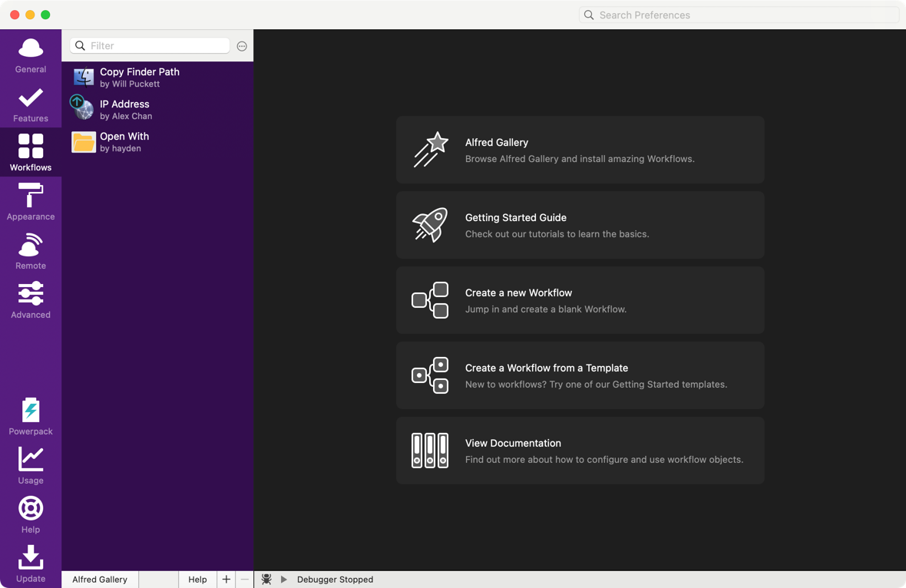Select the Open With workflow

pos(157,142)
